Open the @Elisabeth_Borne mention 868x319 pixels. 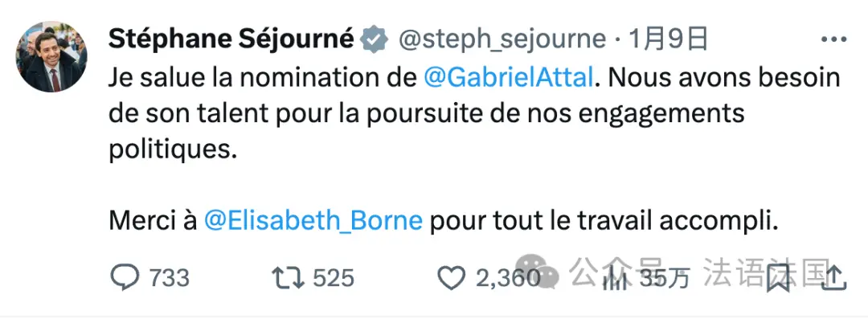click(313, 221)
